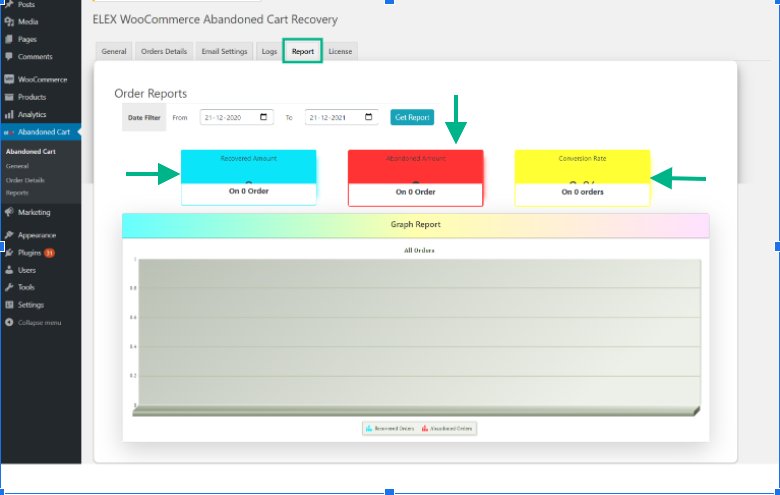Click the Media library icon in sidebar

9,22
